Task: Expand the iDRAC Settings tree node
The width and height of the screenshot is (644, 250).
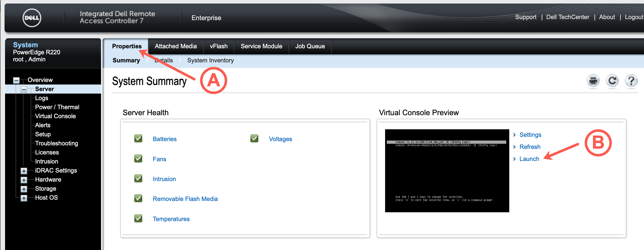Action: click(x=24, y=171)
